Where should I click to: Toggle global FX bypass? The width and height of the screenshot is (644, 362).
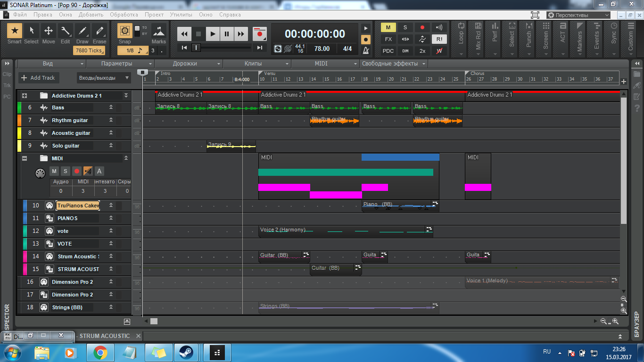pyautogui.click(x=388, y=39)
